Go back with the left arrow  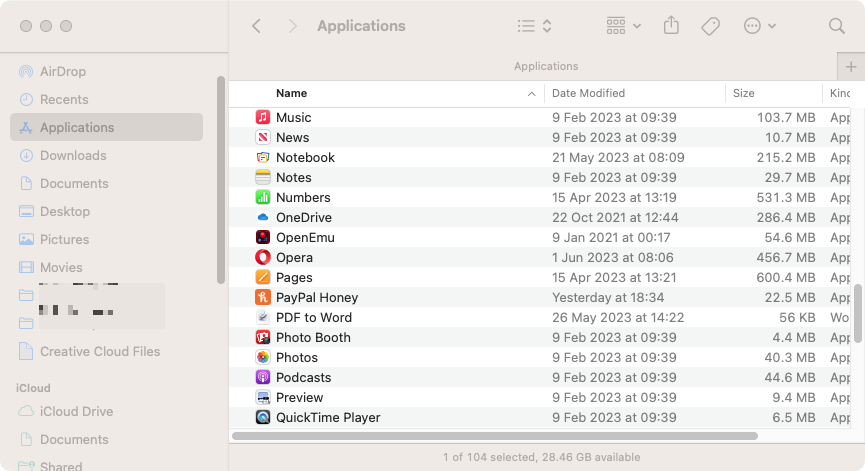click(x=257, y=26)
